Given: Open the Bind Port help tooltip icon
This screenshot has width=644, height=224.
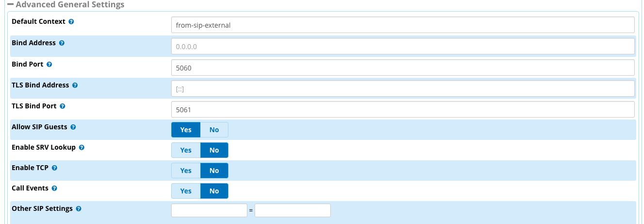Looking at the screenshot, I should pyautogui.click(x=49, y=64).
